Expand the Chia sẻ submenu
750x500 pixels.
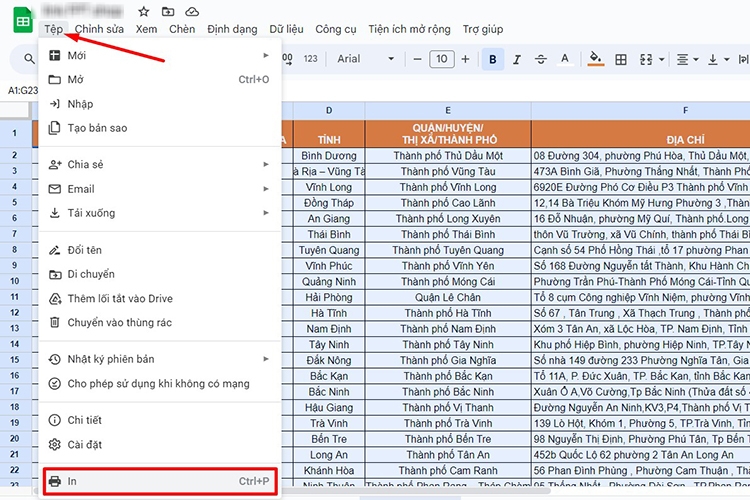click(x=159, y=165)
